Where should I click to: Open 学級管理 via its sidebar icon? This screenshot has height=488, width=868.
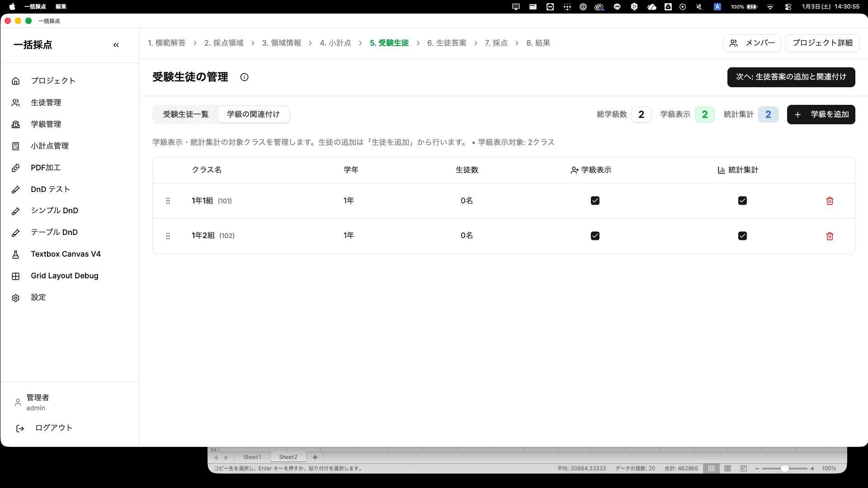[x=16, y=124]
